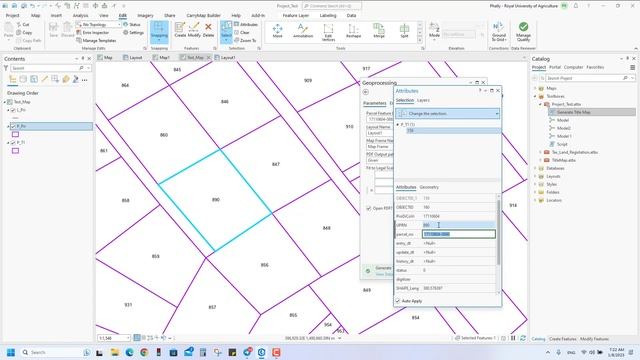Open Chrome from the taskbar
The image size is (640, 360).
coord(144,352)
